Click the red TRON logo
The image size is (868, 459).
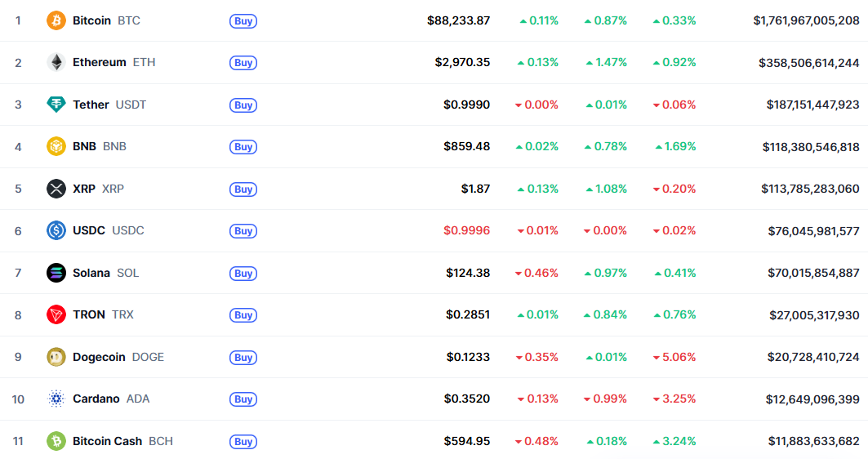pos(56,315)
